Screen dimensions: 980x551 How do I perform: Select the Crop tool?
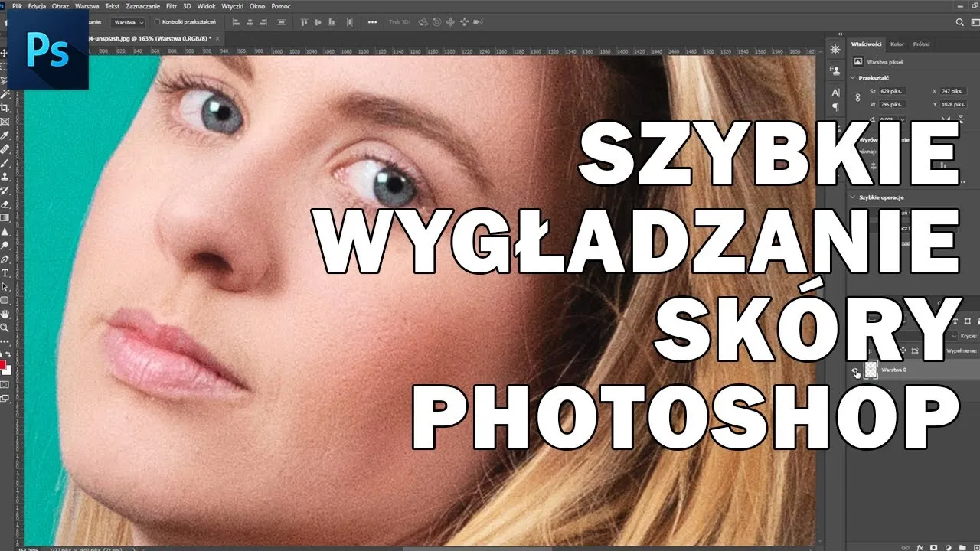click(x=5, y=108)
